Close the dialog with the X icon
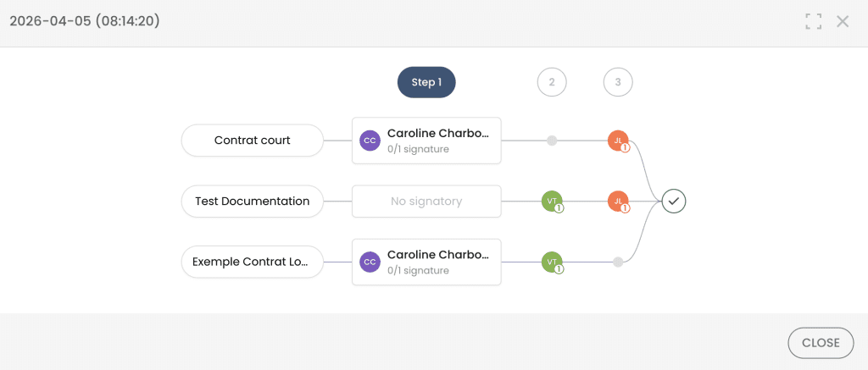The height and width of the screenshot is (370, 868). click(x=843, y=22)
